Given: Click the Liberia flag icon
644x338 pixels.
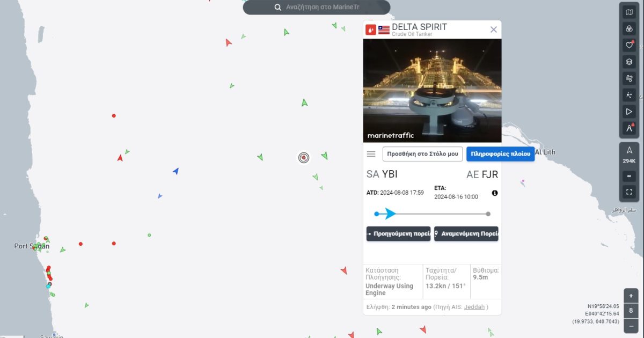Looking at the screenshot, I should (384, 30).
